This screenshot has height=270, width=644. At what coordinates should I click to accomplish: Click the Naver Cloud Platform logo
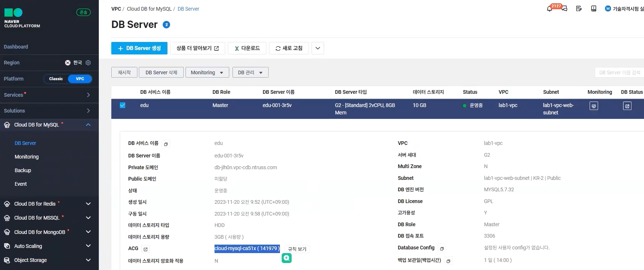(x=22, y=18)
